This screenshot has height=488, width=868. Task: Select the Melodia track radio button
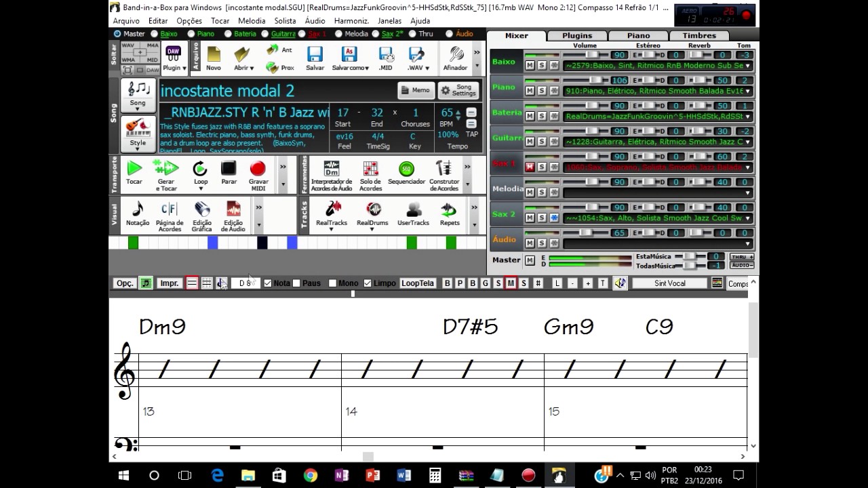pyautogui.click(x=339, y=33)
